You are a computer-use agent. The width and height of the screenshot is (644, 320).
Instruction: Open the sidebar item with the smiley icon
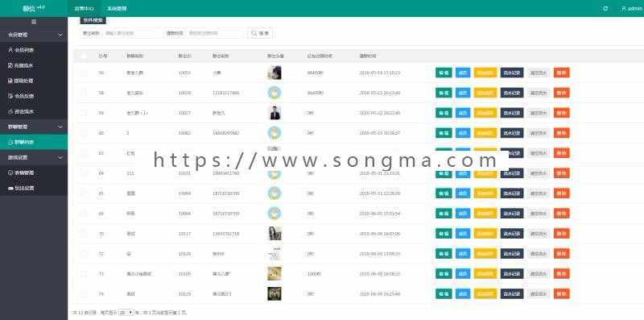[x=34, y=172]
